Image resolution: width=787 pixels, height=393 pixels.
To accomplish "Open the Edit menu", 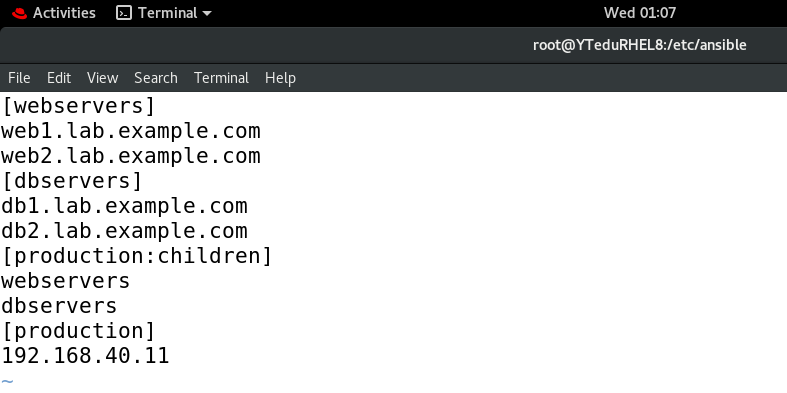I will 59,78.
